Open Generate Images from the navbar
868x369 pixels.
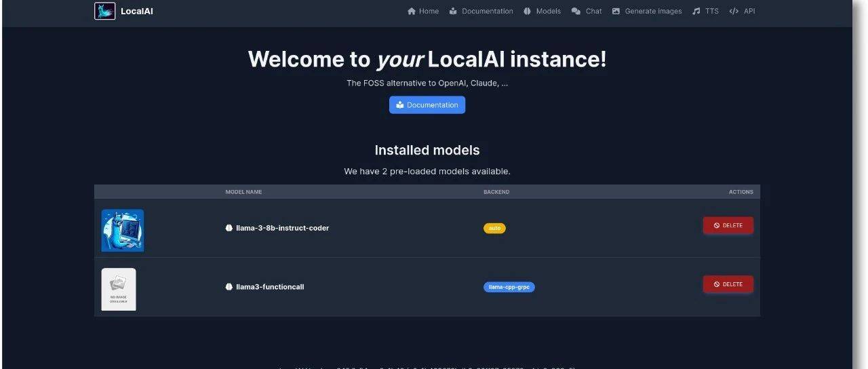(x=647, y=12)
